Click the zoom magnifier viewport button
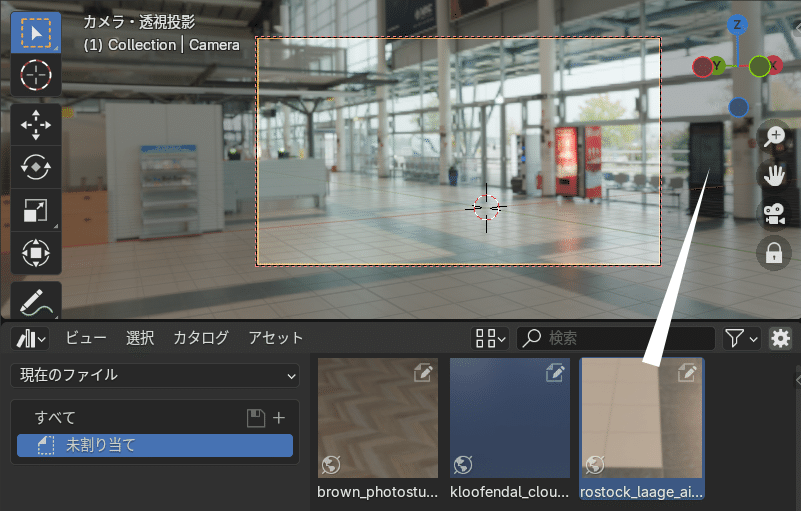 click(774, 136)
